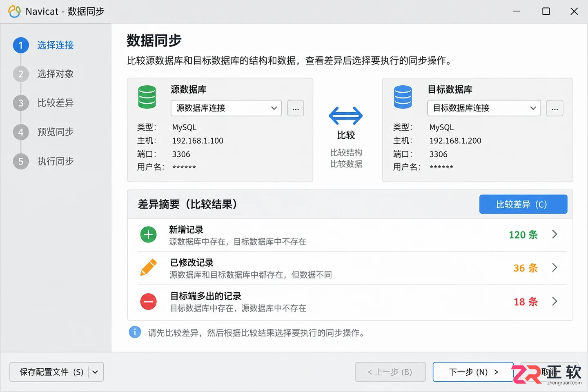Go to the 执行同步 step

[x=56, y=161]
